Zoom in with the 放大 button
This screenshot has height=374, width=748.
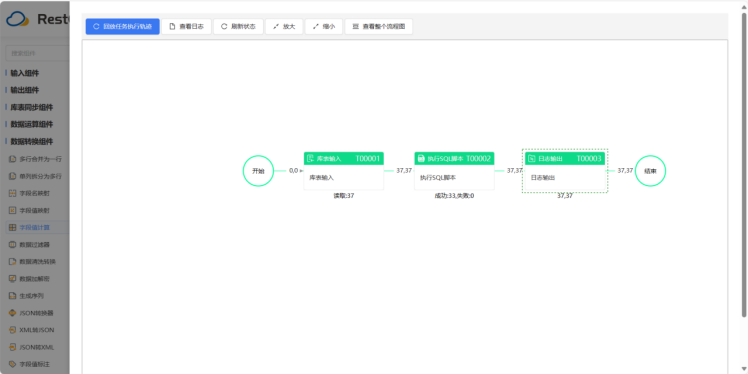pos(284,27)
